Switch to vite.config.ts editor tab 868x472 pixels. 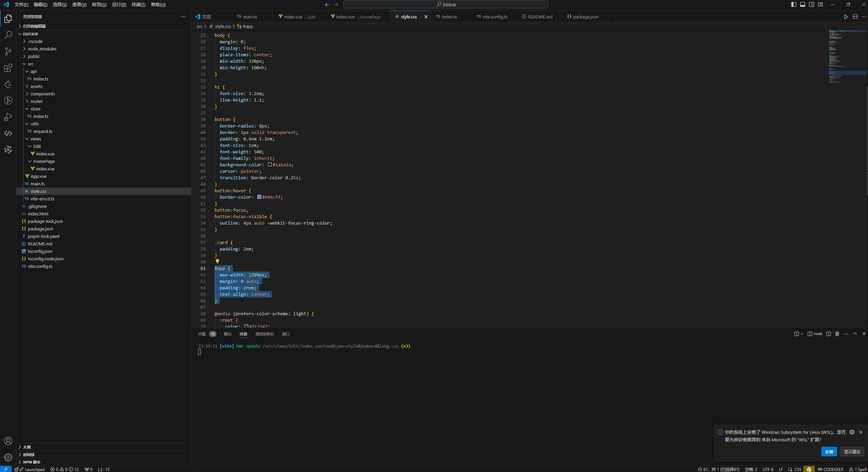(494, 17)
